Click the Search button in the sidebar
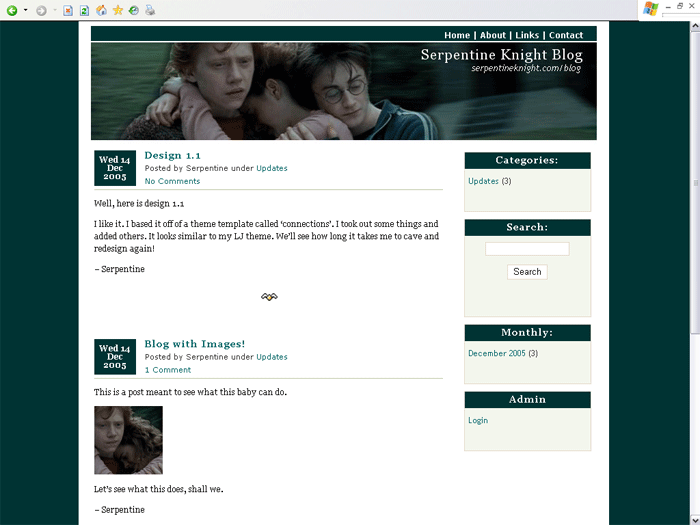This screenshot has height=525, width=700. click(x=527, y=272)
